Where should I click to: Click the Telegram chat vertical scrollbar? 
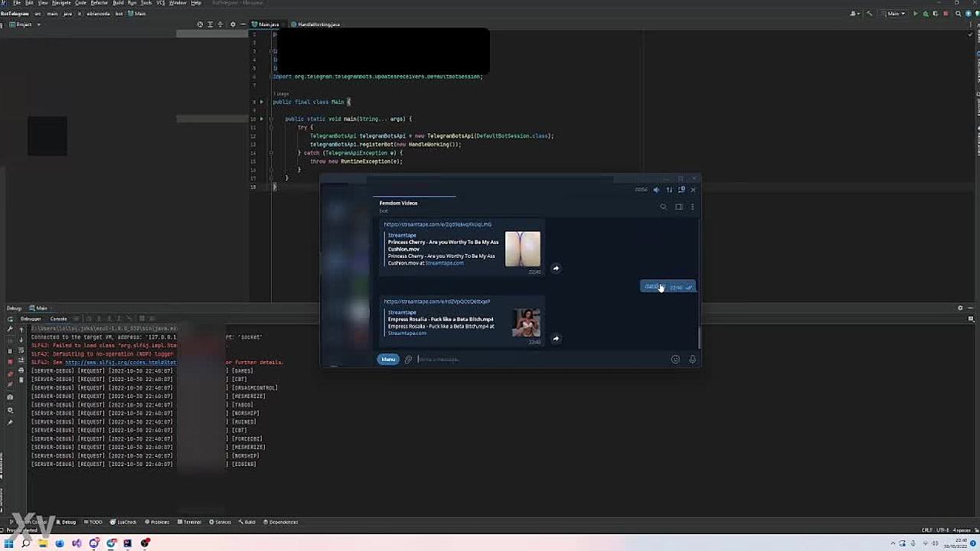click(700, 337)
